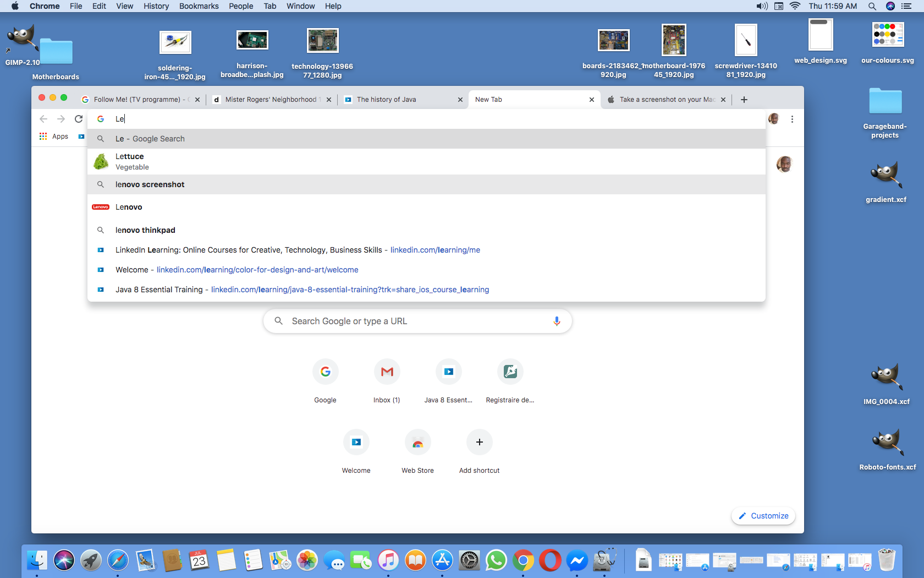The height and width of the screenshot is (578, 924).
Task: Open the Inbox Gmail shortcut
Action: [x=387, y=372]
